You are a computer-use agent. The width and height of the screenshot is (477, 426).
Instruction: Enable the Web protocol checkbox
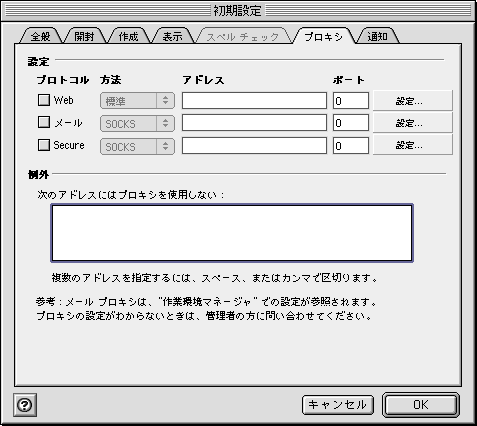(x=44, y=100)
